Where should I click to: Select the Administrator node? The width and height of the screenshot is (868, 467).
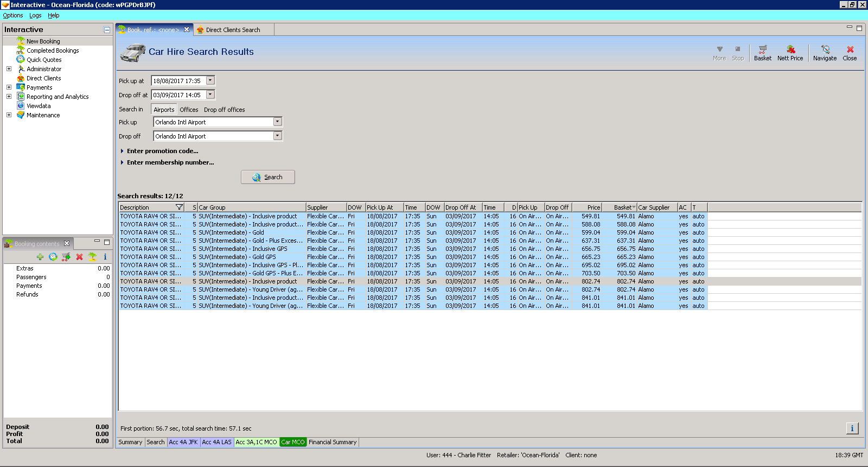tap(44, 69)
